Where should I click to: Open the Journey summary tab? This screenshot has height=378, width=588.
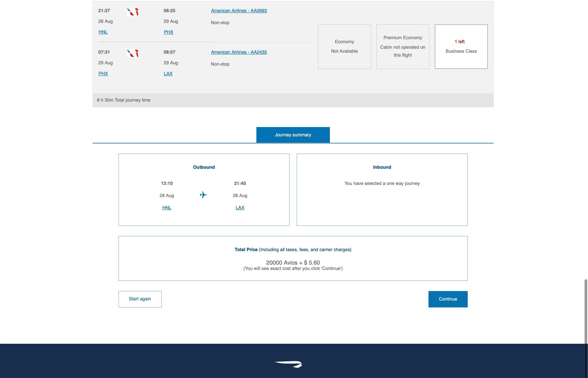tap(293, 135)
